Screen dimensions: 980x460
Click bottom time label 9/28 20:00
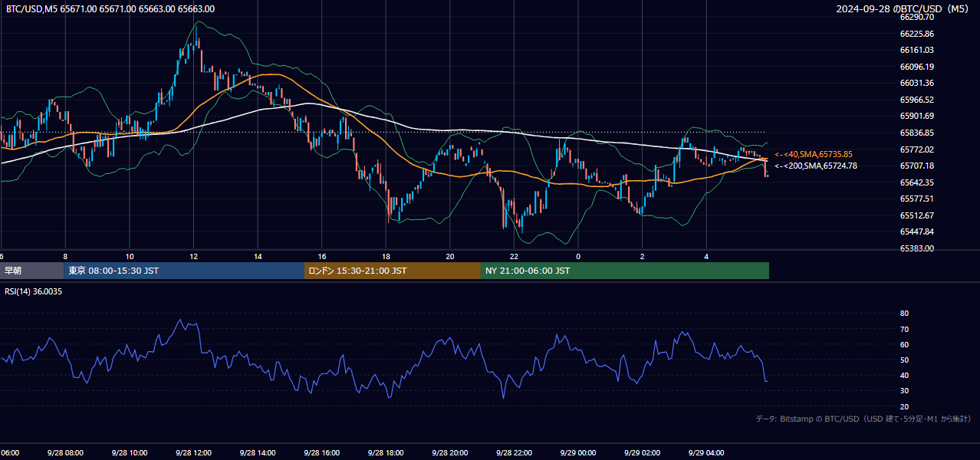click(x=449, y=452)
